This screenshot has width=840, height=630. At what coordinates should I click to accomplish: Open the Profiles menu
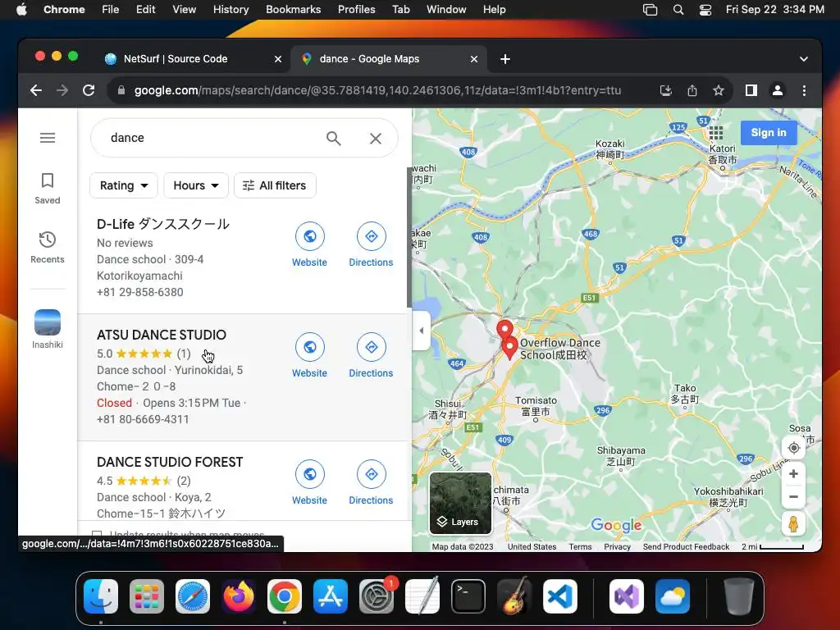point(356,10)
